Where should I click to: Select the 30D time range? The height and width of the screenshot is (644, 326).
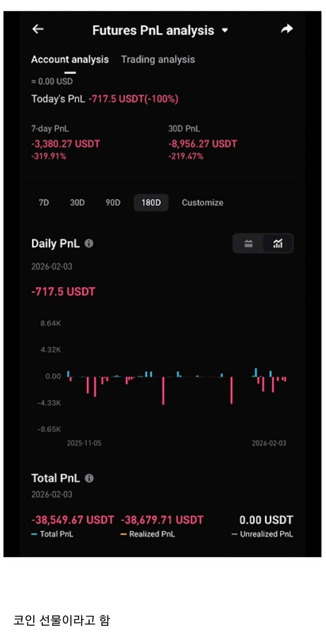[x=77, y=202]
